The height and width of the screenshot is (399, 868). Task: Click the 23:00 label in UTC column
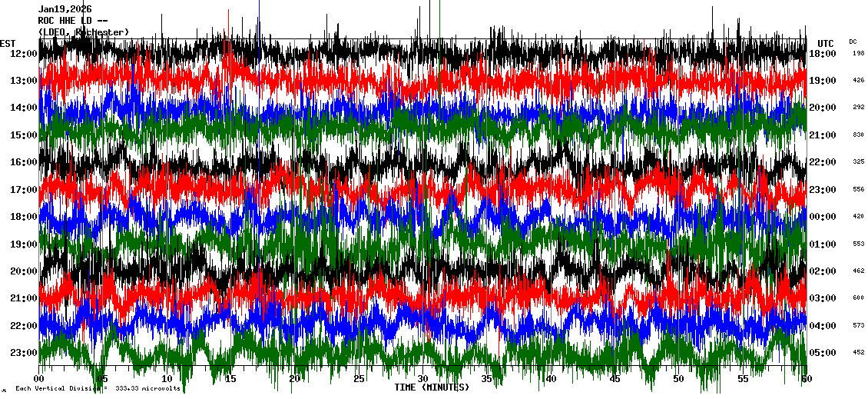(x=822, y=190)
